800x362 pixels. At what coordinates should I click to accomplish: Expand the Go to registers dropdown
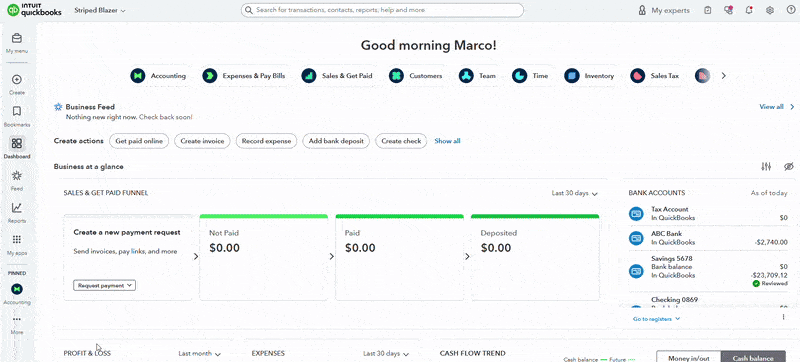pos(656,319)
